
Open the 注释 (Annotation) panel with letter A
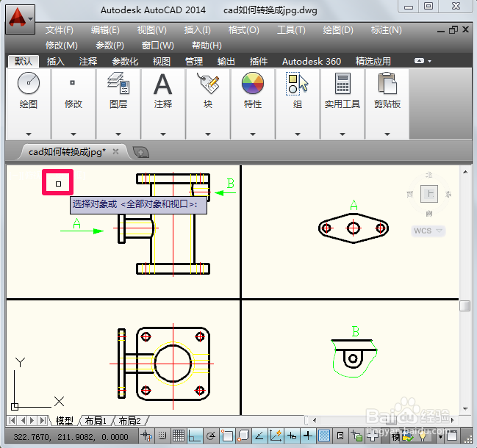[162, 84]
